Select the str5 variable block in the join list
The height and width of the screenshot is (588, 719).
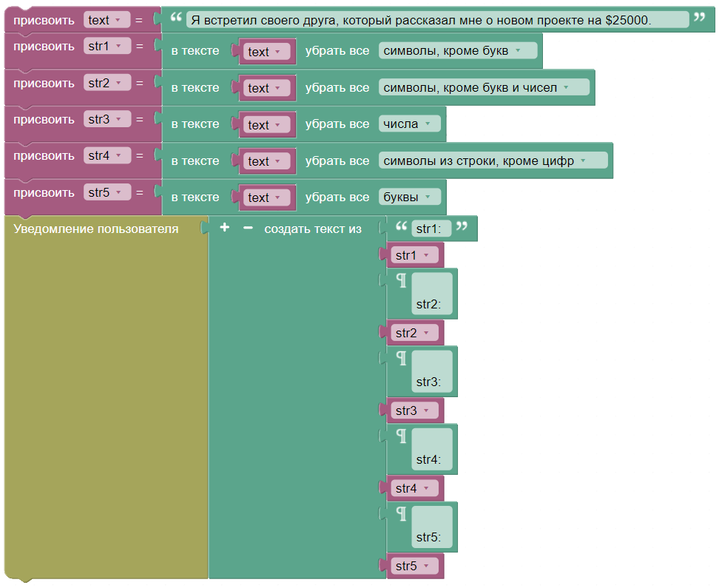click(x=414, y=566)
